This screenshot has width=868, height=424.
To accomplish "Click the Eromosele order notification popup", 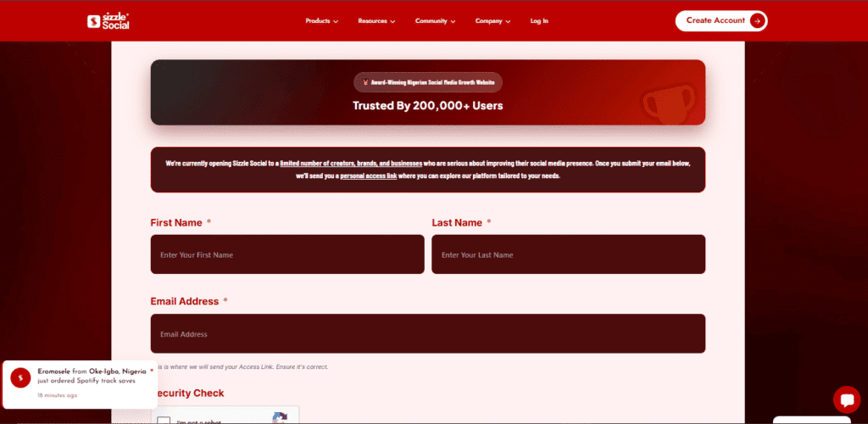I will tap(80, 384).
